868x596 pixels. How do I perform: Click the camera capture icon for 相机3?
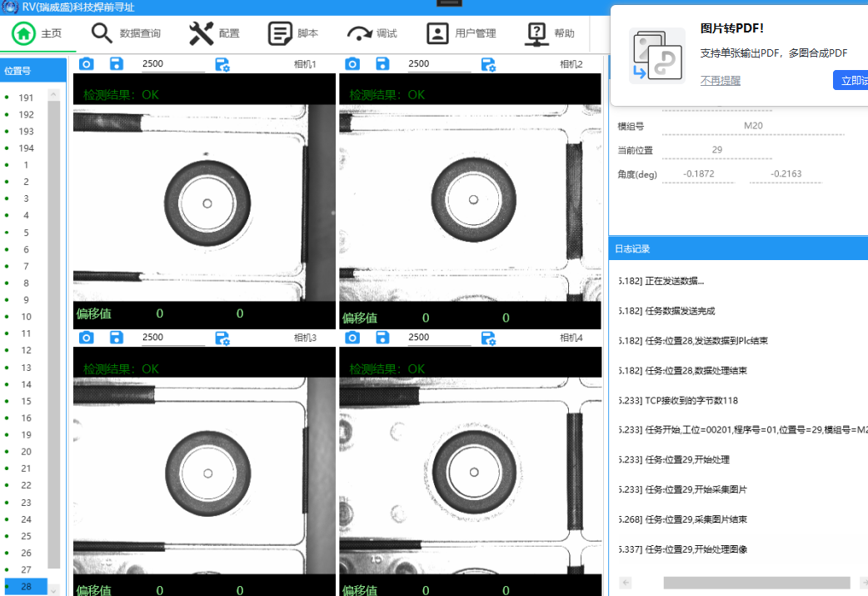pos(87,338)
